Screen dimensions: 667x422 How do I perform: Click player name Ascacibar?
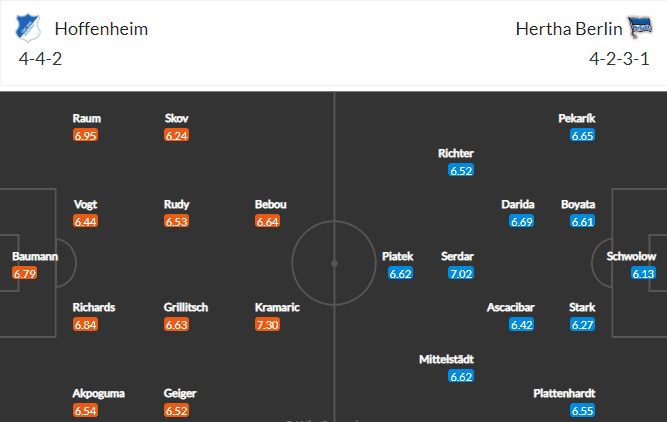[x=510, y=308]
